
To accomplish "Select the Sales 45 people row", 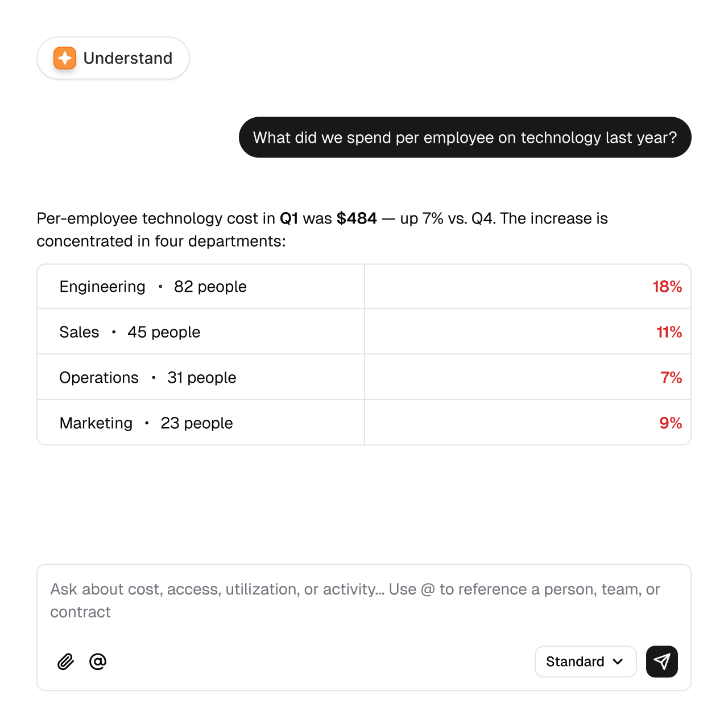I will coord(364,332).
